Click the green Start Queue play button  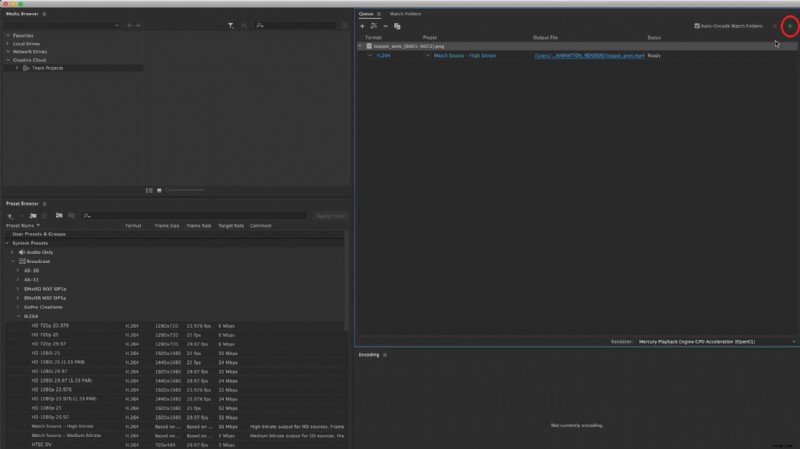tap(789, 26)
